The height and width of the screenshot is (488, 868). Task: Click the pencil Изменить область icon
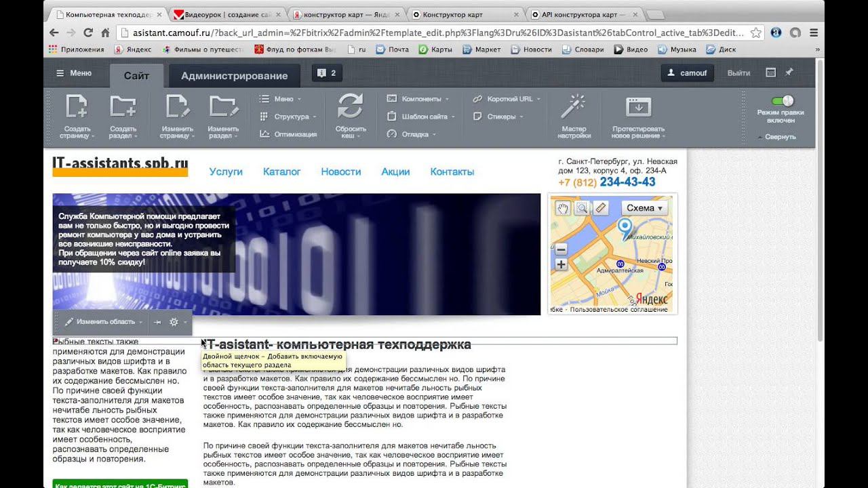tap(69, 322)
